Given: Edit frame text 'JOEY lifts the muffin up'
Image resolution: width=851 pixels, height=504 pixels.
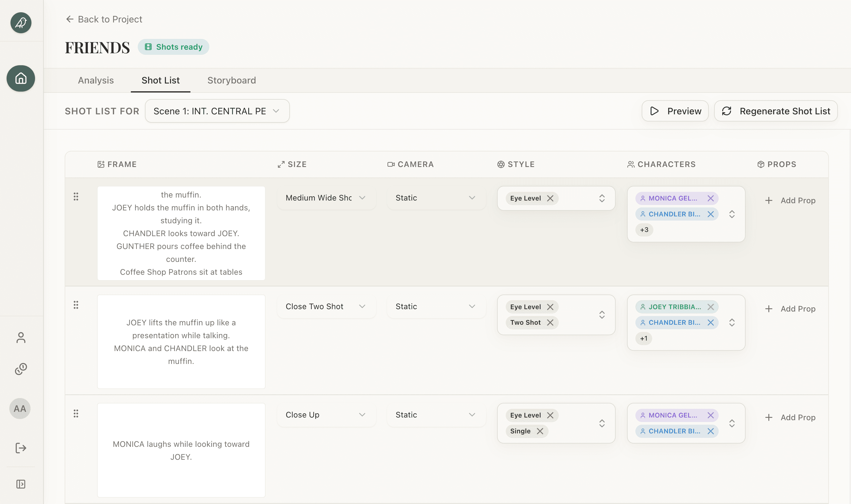Looking at the screenshot, I should [181, 342].
